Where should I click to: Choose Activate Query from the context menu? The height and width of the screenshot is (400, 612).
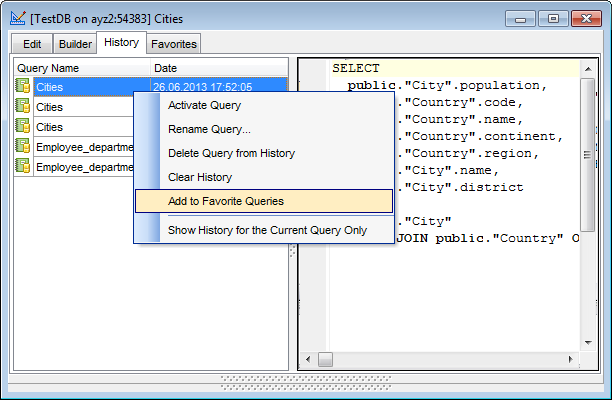[x=204, y=105]
